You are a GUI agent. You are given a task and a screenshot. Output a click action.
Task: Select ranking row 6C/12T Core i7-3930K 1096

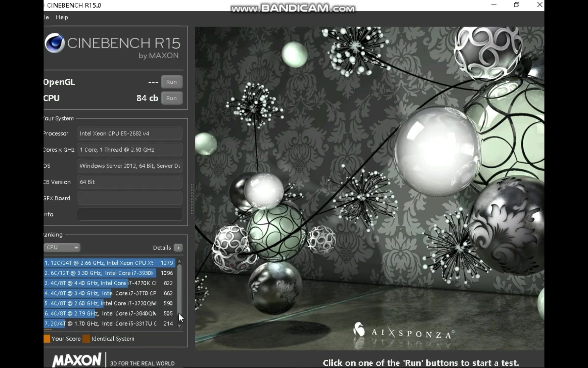[x=109, y=273]
